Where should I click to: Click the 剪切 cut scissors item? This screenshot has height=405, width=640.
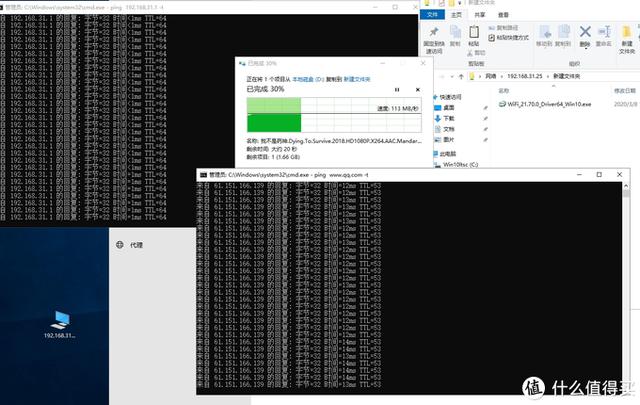point(476,53)
